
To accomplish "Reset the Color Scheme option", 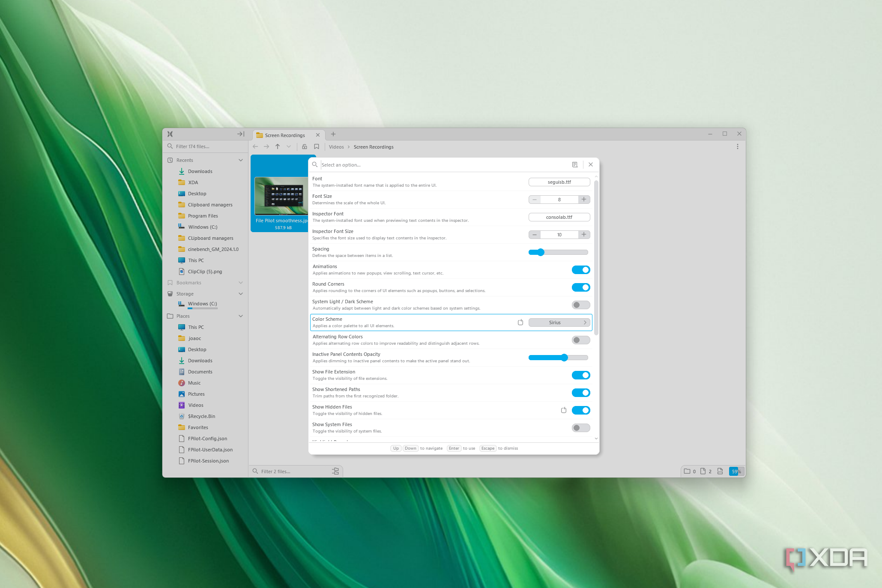I will click(520, 322).
